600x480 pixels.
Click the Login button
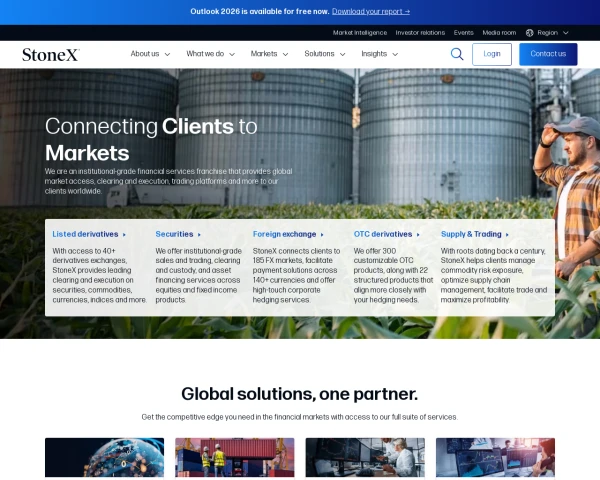[x=492, y=54]
